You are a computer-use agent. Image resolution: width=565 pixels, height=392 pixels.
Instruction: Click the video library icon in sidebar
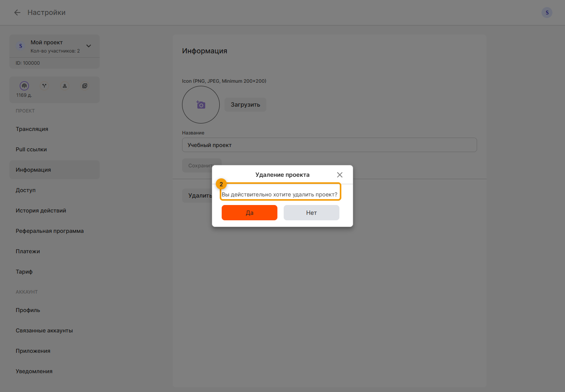point(85,86)
